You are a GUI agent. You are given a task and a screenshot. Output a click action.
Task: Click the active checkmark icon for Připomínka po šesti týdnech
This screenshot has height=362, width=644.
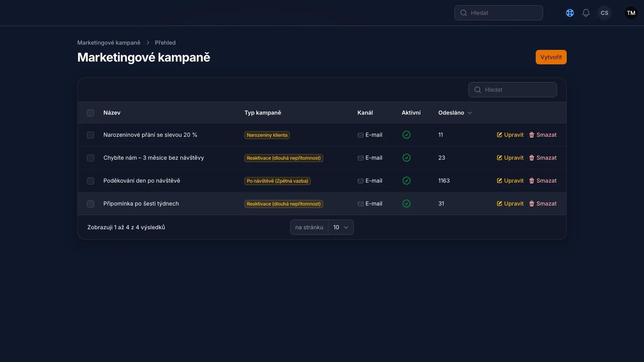[407, 204]
